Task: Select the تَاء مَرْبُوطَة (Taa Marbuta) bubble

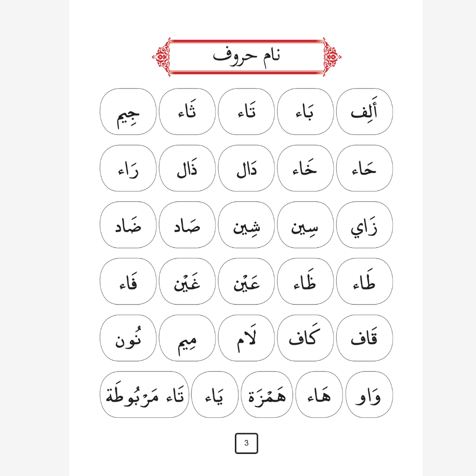Action: (x=145, y=394)
